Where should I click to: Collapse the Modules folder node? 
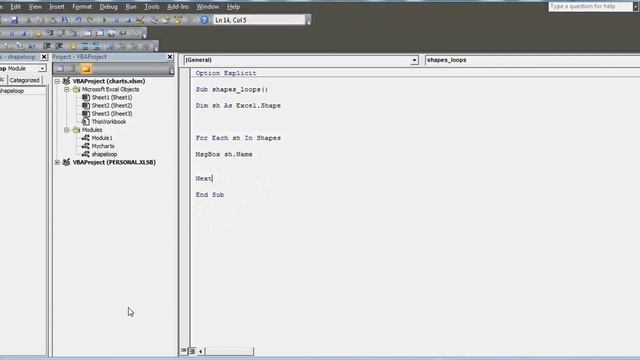[67, 130]
